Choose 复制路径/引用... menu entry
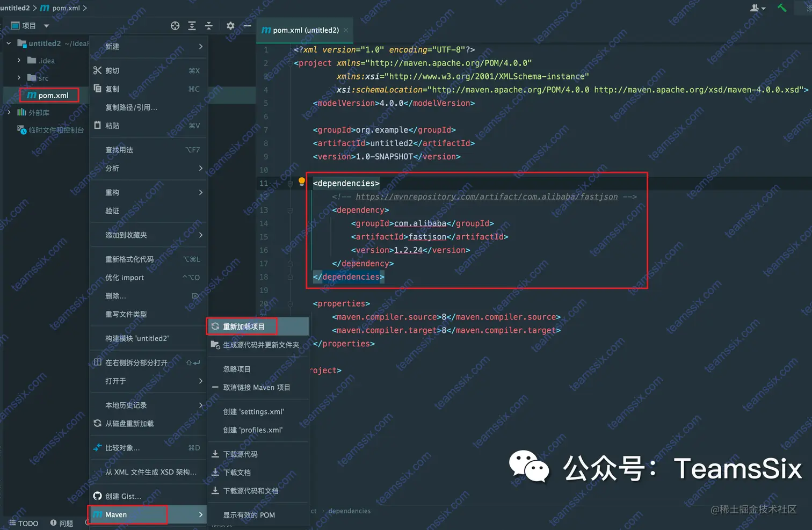 click(148, 107)
